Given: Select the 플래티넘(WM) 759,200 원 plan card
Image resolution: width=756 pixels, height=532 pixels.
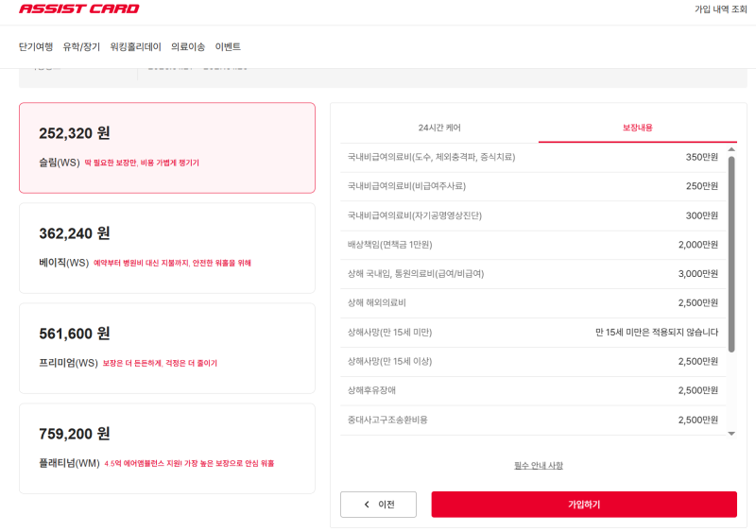Looking at the screenshot, I should [167, 449].
